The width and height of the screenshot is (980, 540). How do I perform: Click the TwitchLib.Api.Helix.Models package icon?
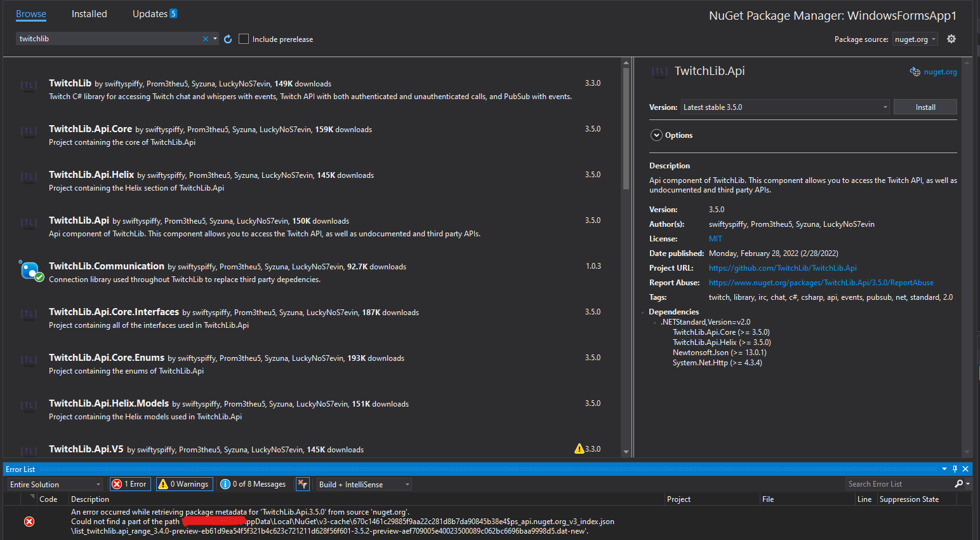[x=29, y=407]
